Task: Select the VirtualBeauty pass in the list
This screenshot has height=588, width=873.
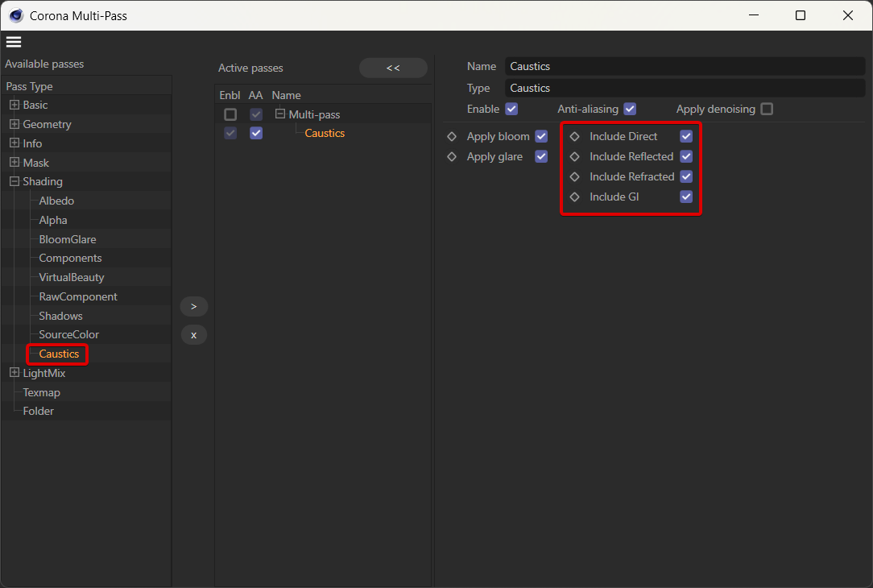Action: point(72,278)
